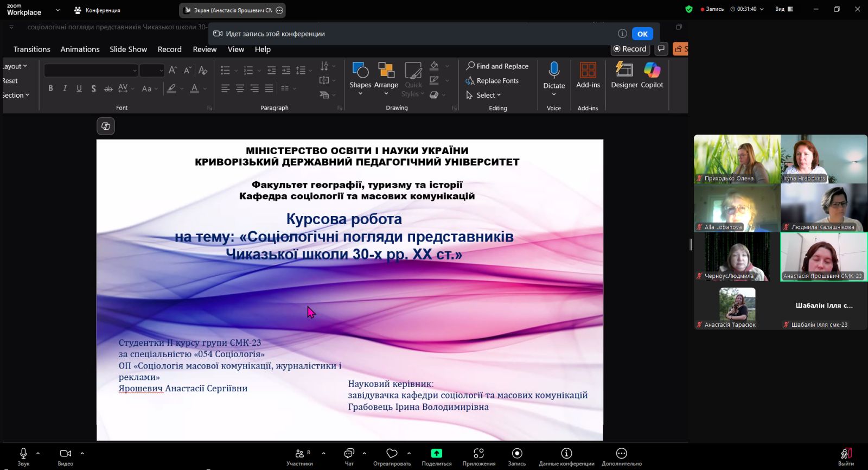Open Zoom apps (Приложения)
868x470 pixels.
[x=478, y=456]
